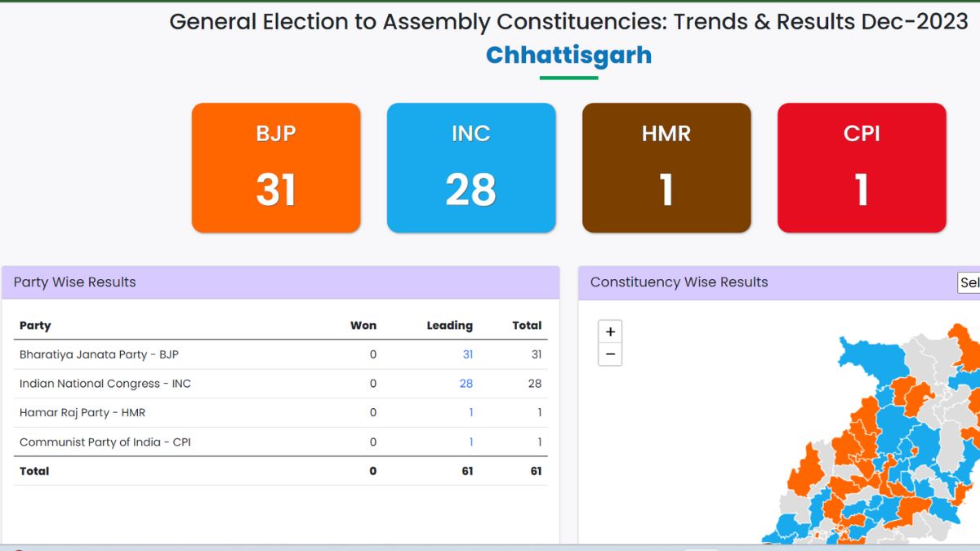Select the Total column header
This screenshot has height=551, width=980.
click(x=527, y=325)
